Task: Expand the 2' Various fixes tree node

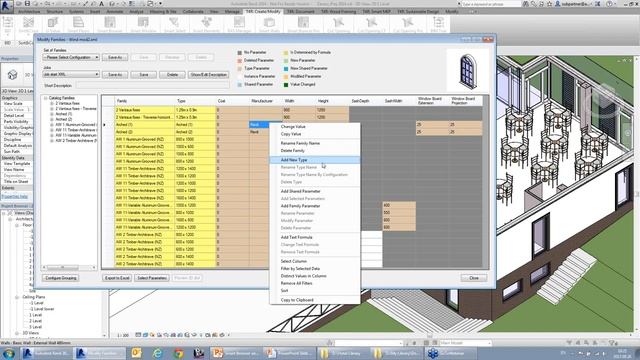Action: (x=52, y=104)
